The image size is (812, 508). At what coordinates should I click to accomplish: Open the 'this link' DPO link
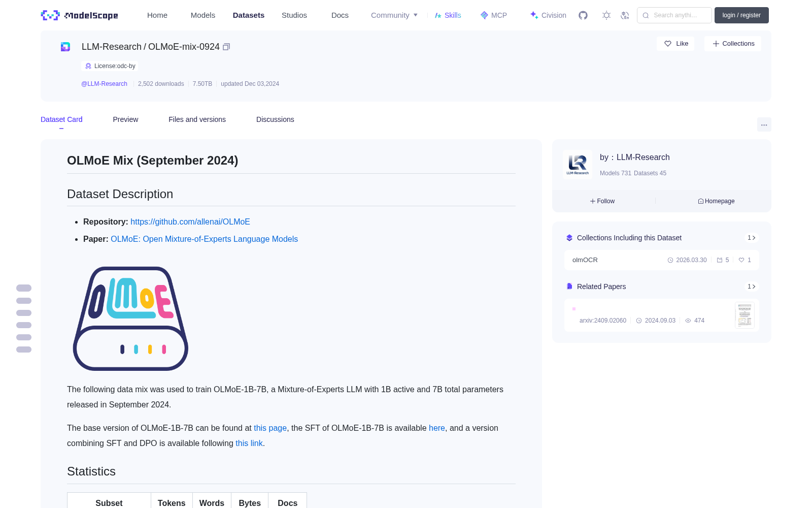click(249, 443)
